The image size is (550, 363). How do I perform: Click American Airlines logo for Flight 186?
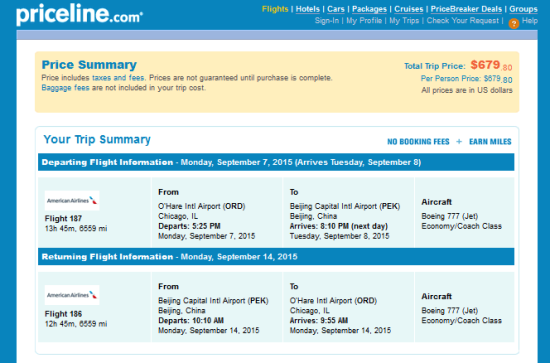point(72,295)
